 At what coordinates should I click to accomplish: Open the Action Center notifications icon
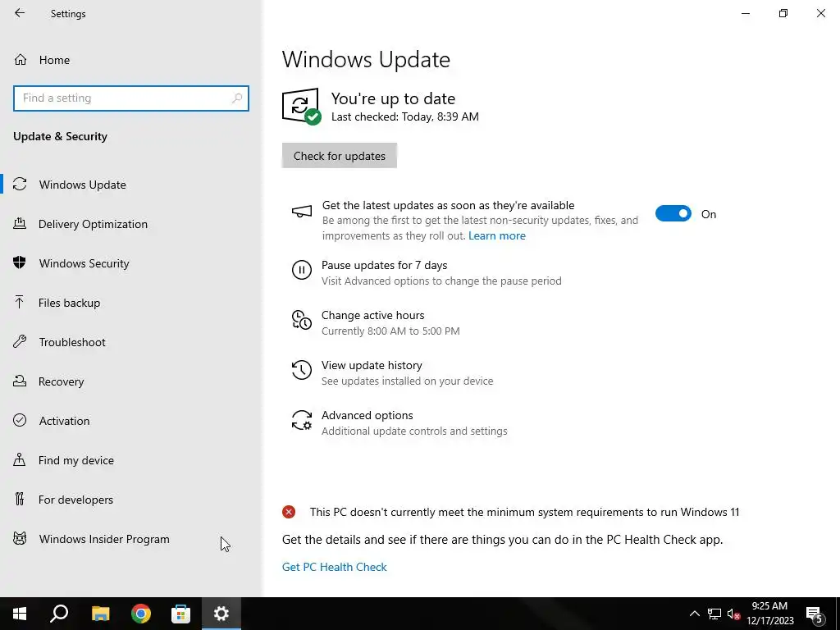(x=815, y=614)
